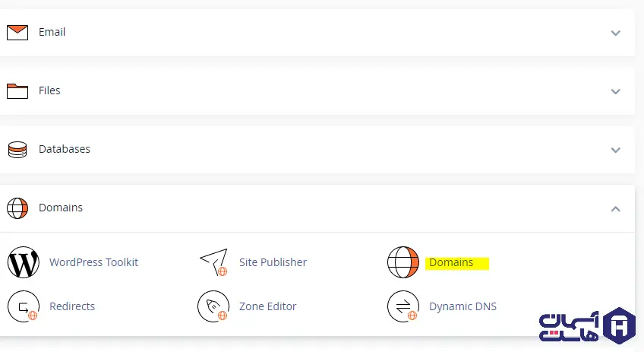The height and width of the screenshot is (352, 644).
Task: Click the Domains section header title
Action: coord(61,208)
